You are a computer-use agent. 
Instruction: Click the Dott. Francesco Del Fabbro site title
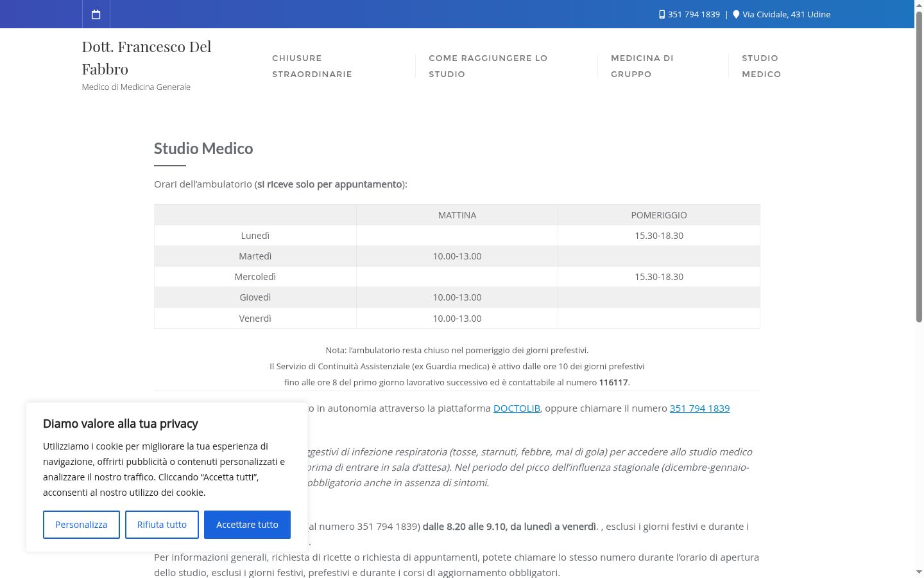[146, 58]
